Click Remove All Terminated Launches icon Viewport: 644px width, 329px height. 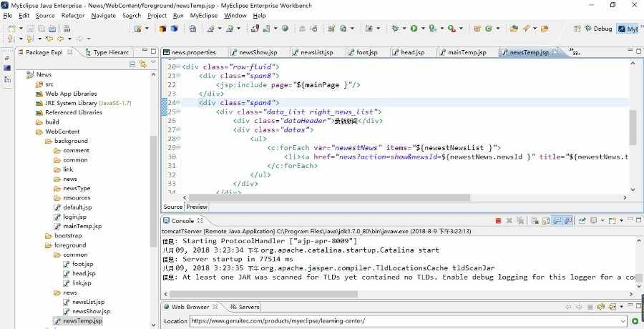tap(520, 220)
